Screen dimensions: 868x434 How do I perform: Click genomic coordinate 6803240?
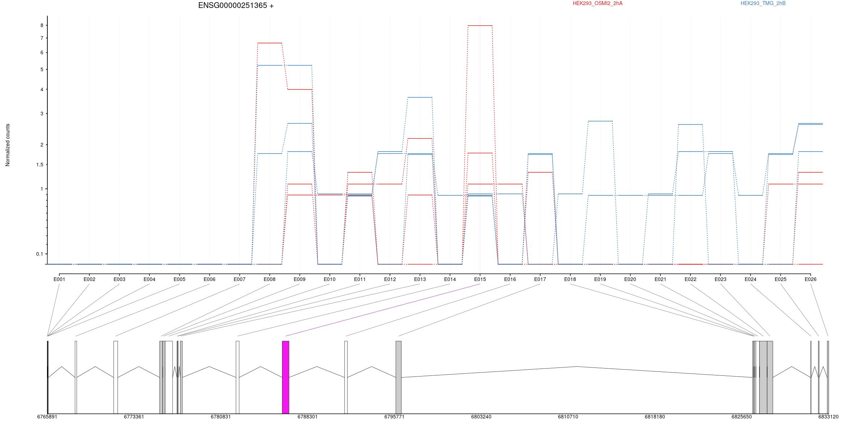tap(481, 417)
